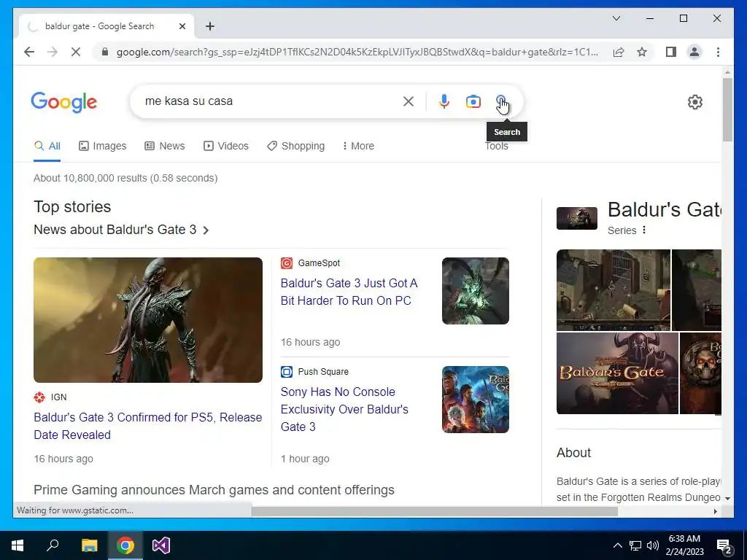Open network status in tray

click(x=635, y=545)
